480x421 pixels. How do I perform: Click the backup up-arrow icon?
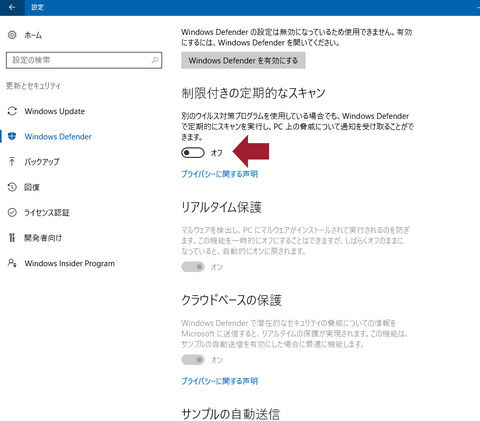12,162
